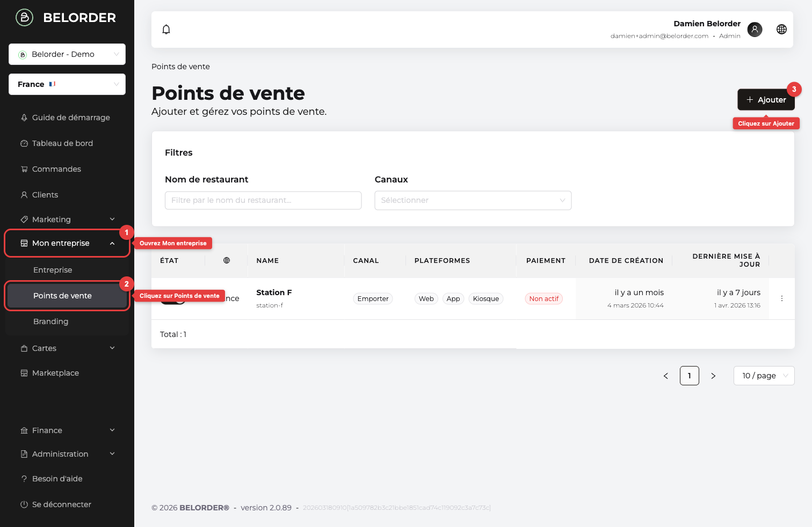Open Commandes in the sidebar
The image size is (812, 527).
(67, 169)
